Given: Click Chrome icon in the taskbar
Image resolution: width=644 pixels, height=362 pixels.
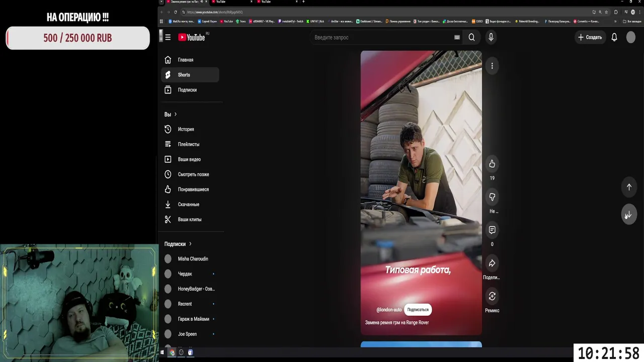Looking at the screenshot, I should pos(172,352).
